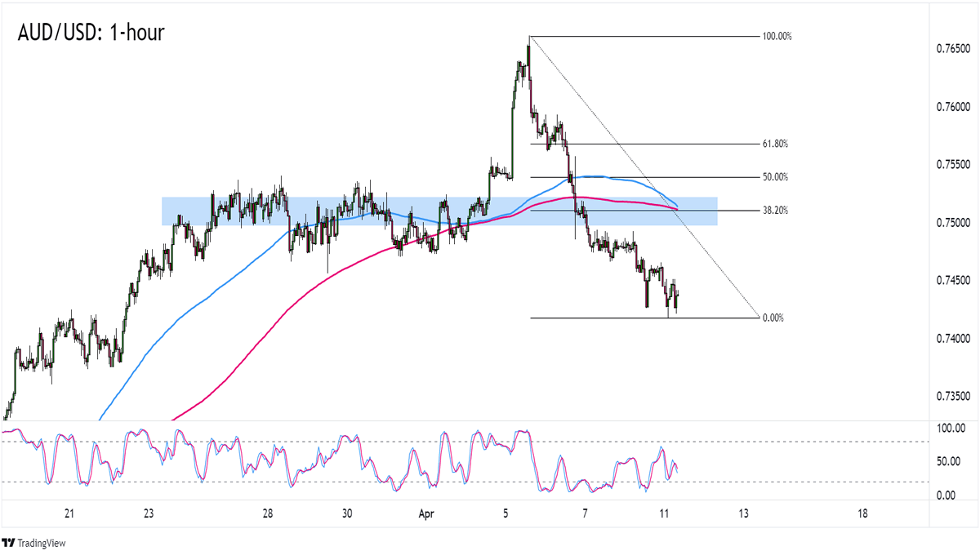980x551 pixels.
Task: Click the 18 date label
Action: pyautogui.click(x=862, y=514)
